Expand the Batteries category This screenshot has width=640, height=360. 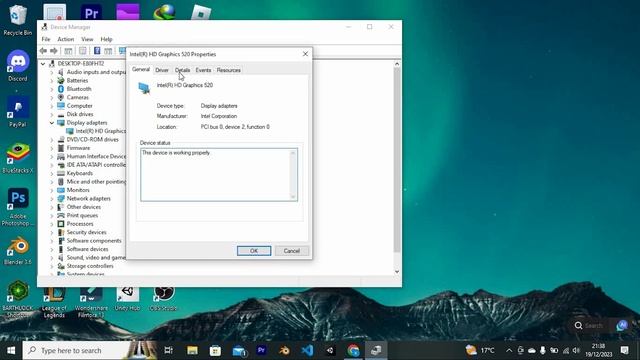(52, 81)
